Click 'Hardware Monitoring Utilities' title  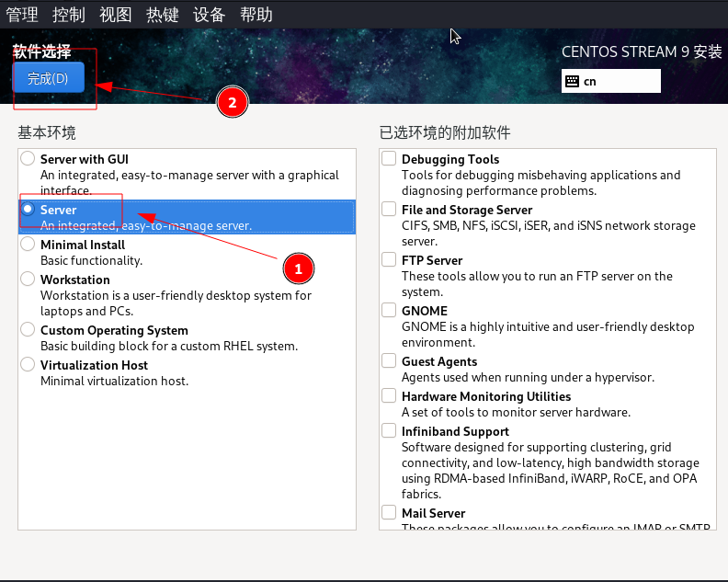click(x=486, y=396)
